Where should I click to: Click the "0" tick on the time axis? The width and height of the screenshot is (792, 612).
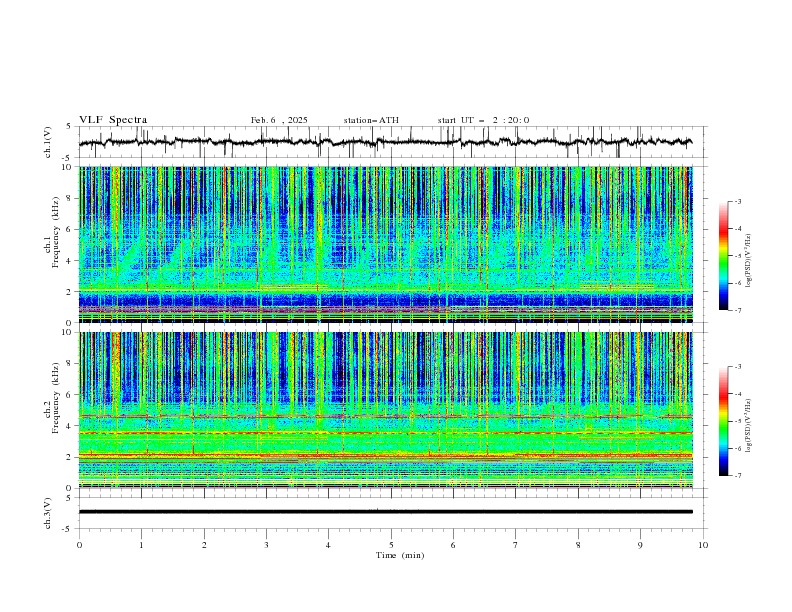coord(79,545)
